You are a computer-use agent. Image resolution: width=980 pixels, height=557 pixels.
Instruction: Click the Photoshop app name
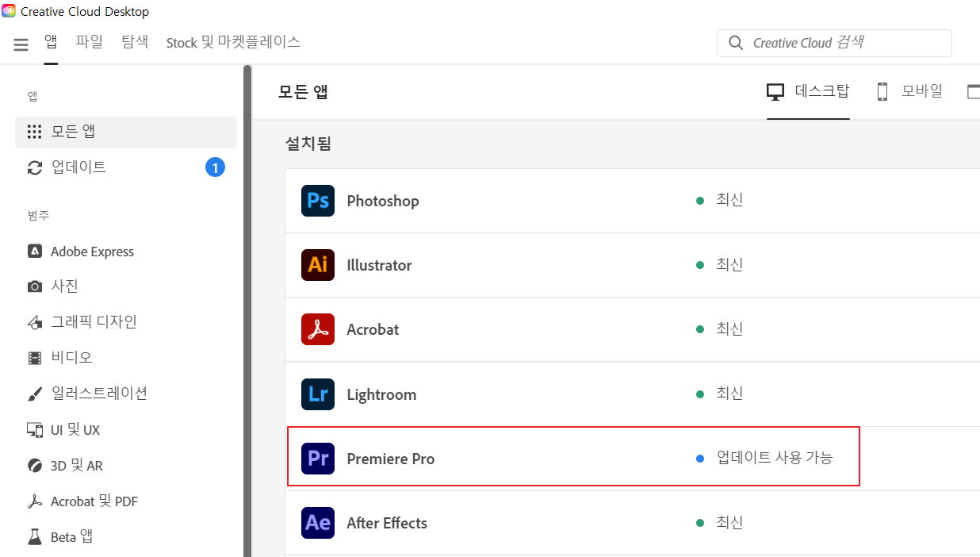pos(383,201)
